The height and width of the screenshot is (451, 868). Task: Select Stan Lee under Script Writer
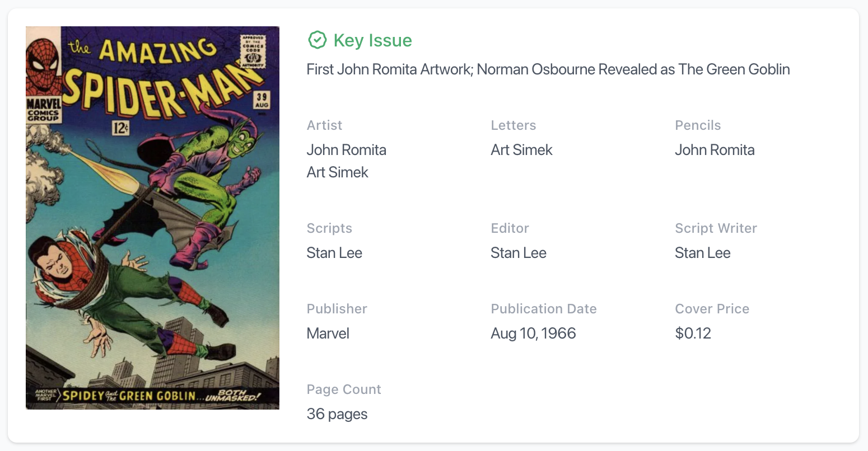click(x=703, y=253)
